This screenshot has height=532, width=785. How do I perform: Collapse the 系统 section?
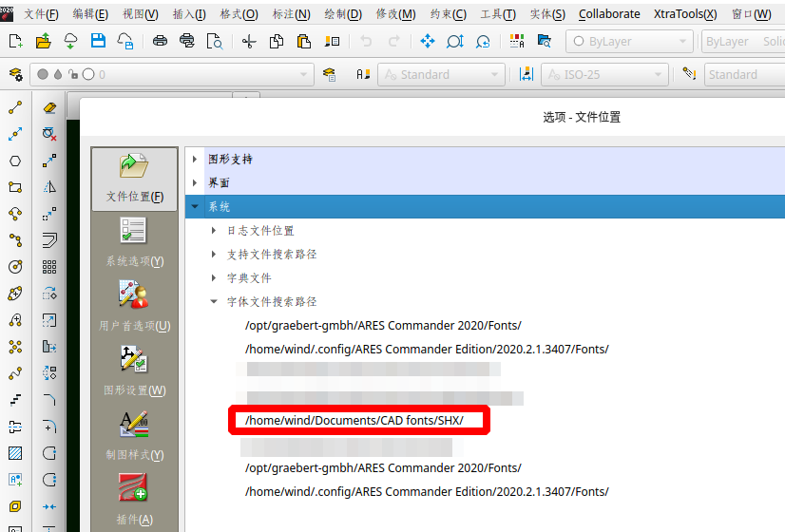pos(195,206)
